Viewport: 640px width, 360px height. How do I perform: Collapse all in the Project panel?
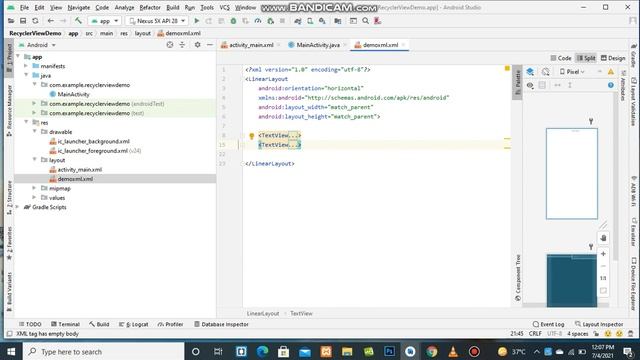182,45
